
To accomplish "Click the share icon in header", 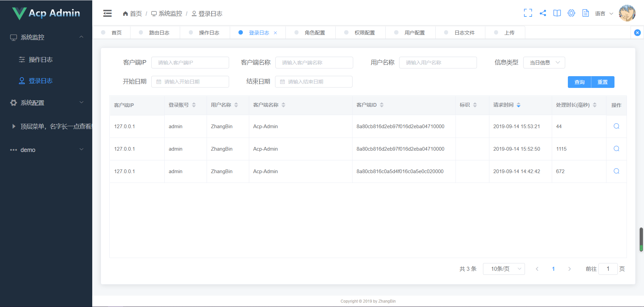I will 543,13.
